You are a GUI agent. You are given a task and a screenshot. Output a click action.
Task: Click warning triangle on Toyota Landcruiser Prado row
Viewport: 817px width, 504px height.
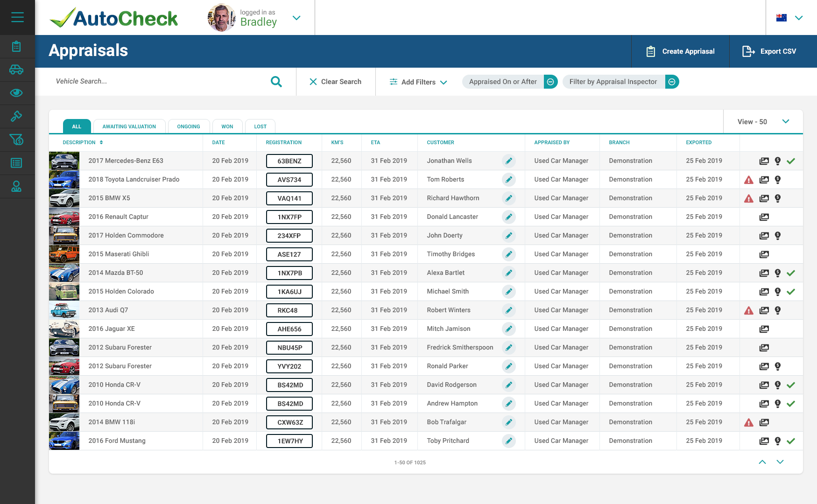(749, 180)
